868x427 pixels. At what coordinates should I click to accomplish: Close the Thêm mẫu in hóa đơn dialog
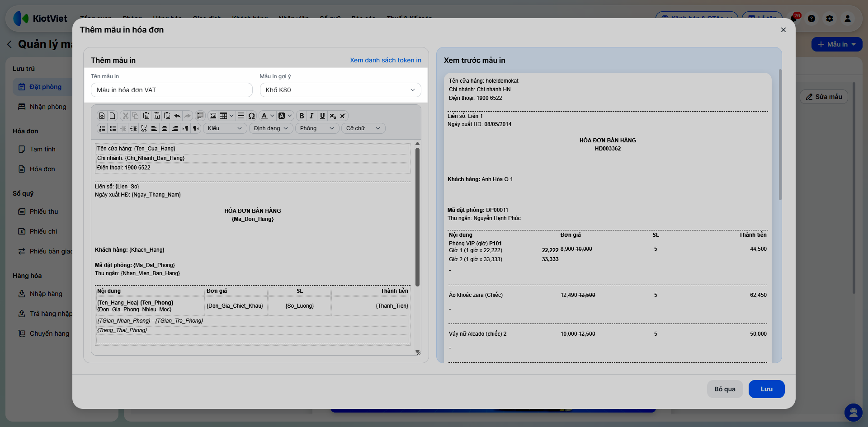point(783,30)
